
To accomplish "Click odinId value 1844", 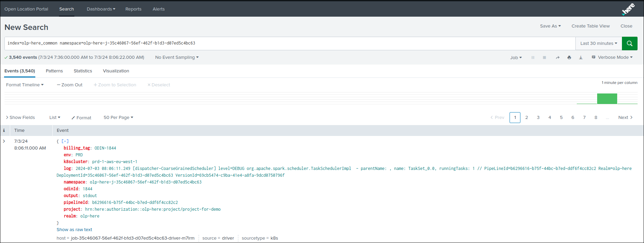I will pos(88,189).
